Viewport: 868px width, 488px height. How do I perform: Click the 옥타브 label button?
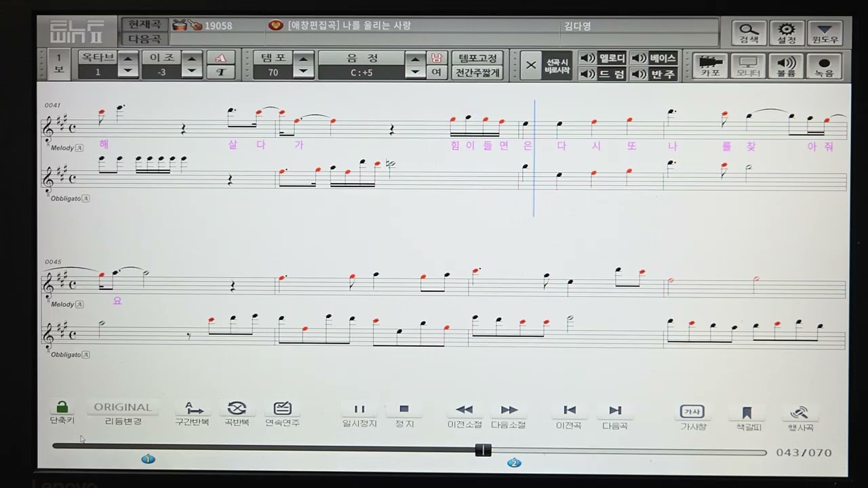coord(98,58)
